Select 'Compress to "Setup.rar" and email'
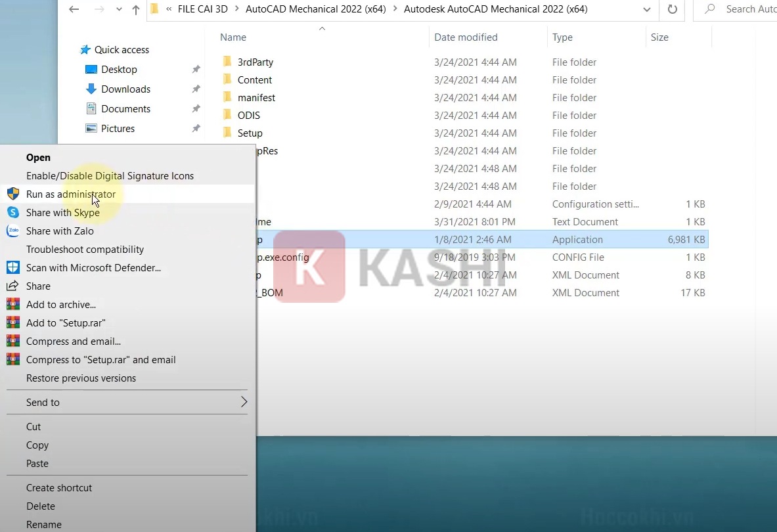The height and width of the screenshot is (532, 777). 100,359
